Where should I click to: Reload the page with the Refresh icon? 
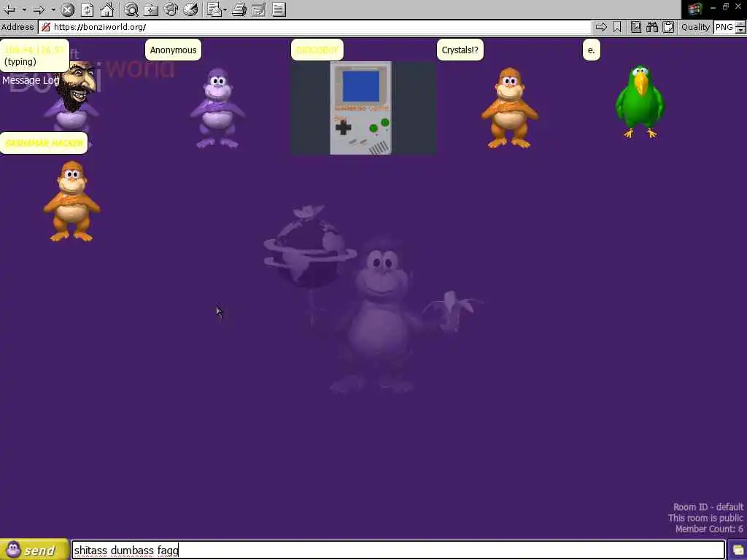[x=88, y=9]
